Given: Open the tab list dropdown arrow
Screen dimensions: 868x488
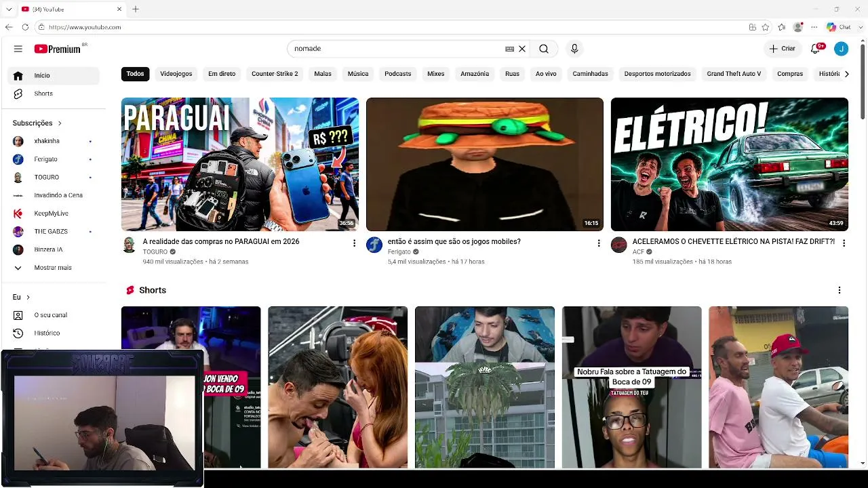Looking at the screenshot, I should click(9, 9).
